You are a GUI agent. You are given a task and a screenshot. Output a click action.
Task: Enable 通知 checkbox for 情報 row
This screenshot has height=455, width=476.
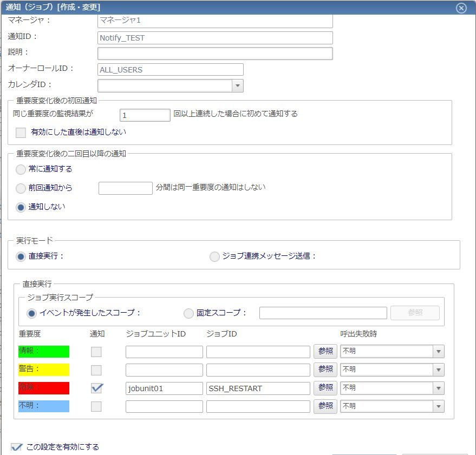click(96, 352)
